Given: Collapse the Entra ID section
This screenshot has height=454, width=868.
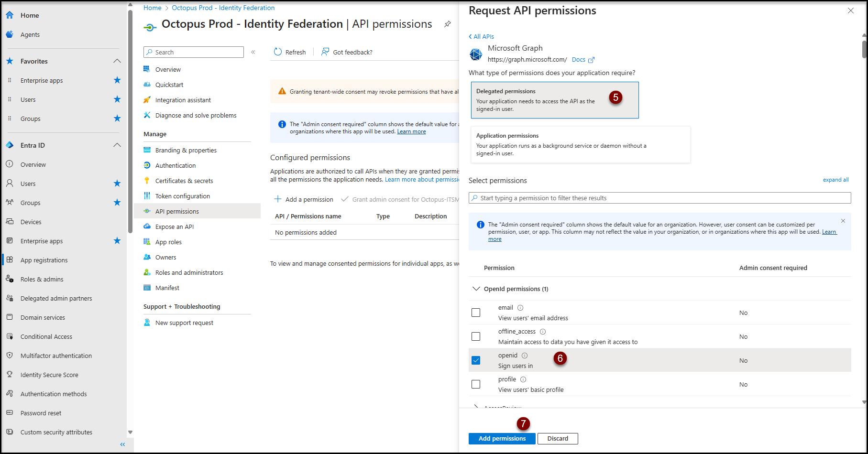Looking at the screenshot, I should click(x=117, y=145).
